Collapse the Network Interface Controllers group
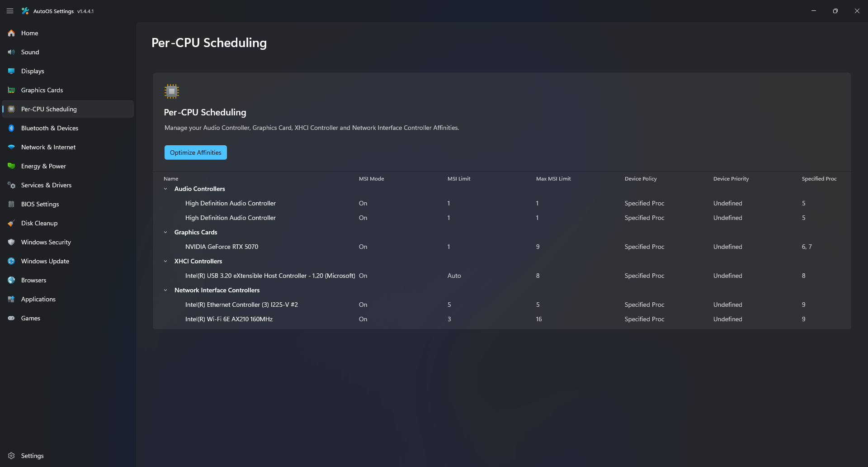 pos(165,290)
